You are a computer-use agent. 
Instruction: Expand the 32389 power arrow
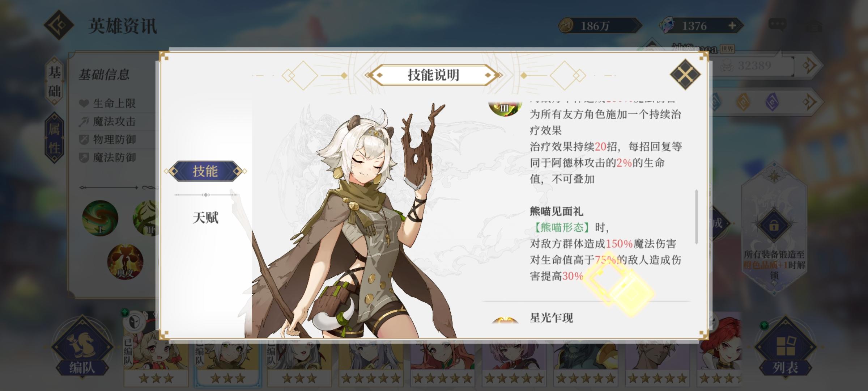point(809,66)
